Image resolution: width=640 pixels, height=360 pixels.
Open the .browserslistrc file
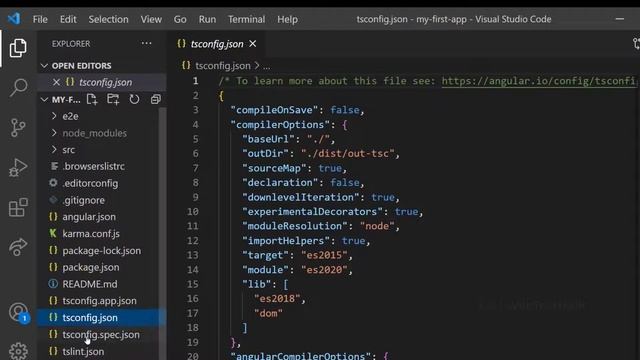point(93,167)
